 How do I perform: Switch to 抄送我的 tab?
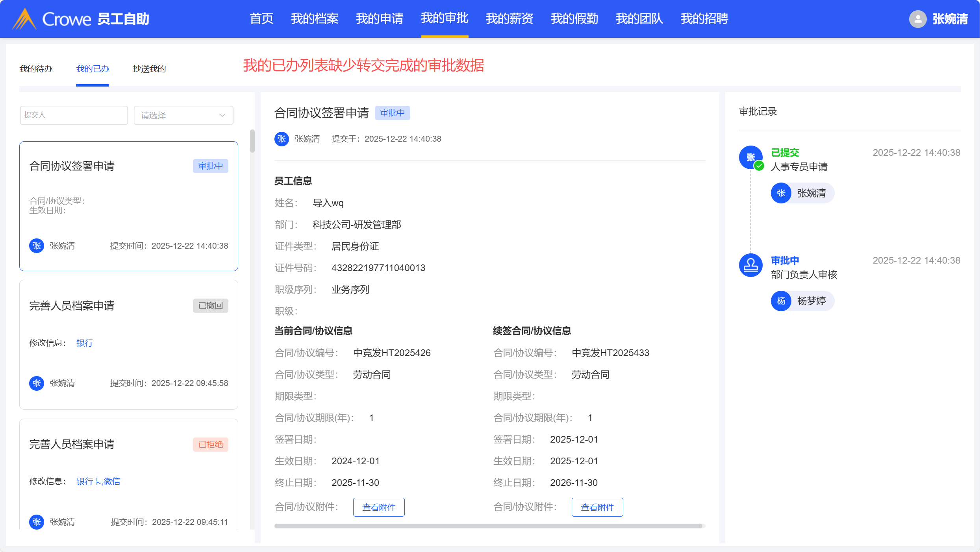tap(149, 69)
